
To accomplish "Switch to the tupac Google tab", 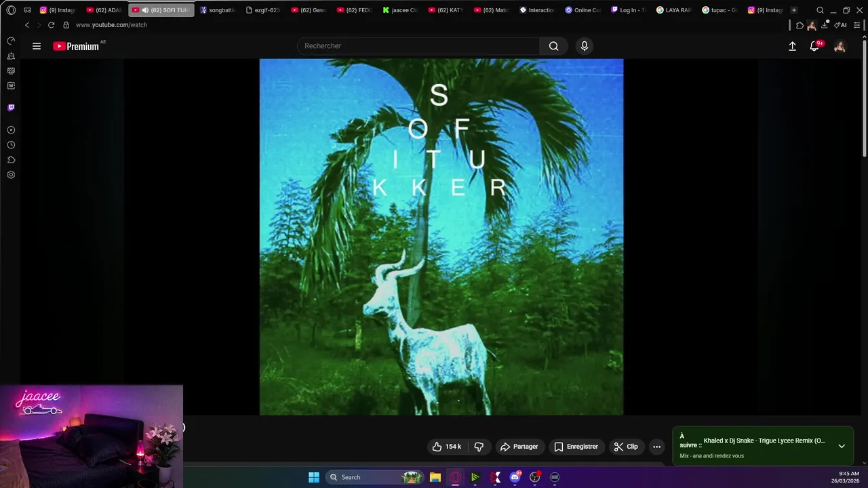I will pos(719,10).
